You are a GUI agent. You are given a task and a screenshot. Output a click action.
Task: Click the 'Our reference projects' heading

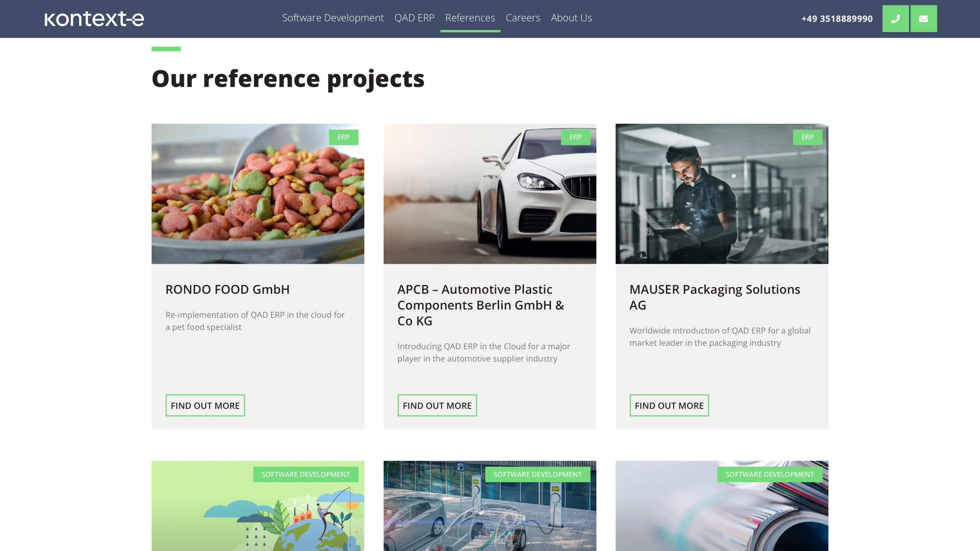pos(288,79)
